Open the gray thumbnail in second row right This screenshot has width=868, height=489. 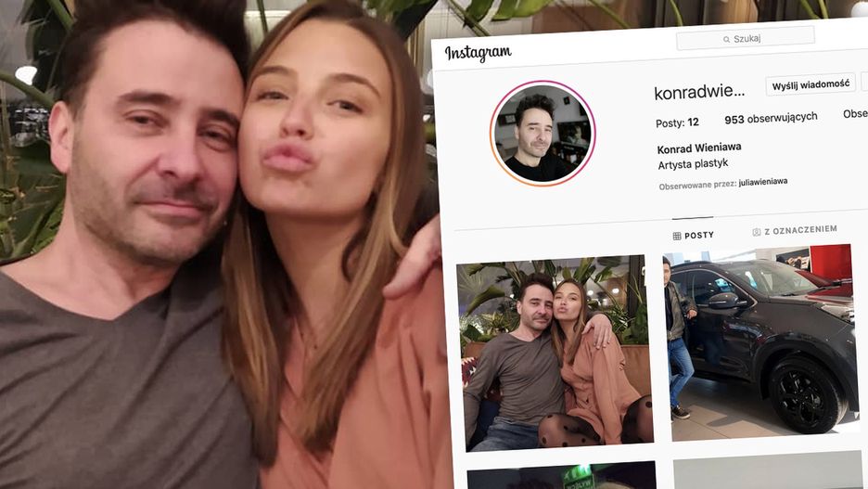(x=769, y=470)
